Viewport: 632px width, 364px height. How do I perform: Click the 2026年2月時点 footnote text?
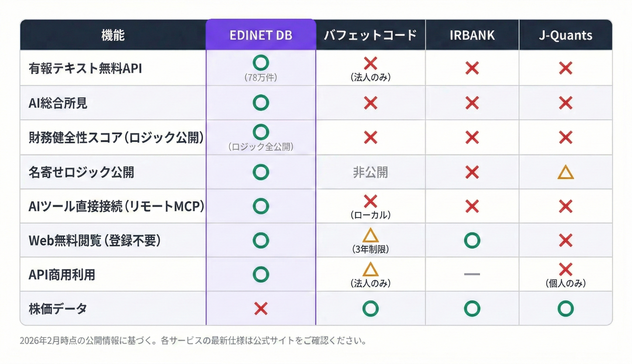(193, 341)
